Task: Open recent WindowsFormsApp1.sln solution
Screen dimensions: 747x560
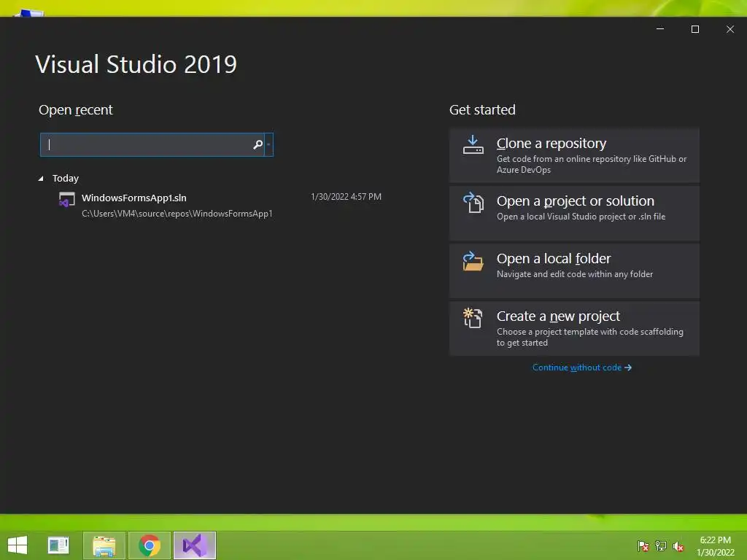Action: tap(220, 205)
